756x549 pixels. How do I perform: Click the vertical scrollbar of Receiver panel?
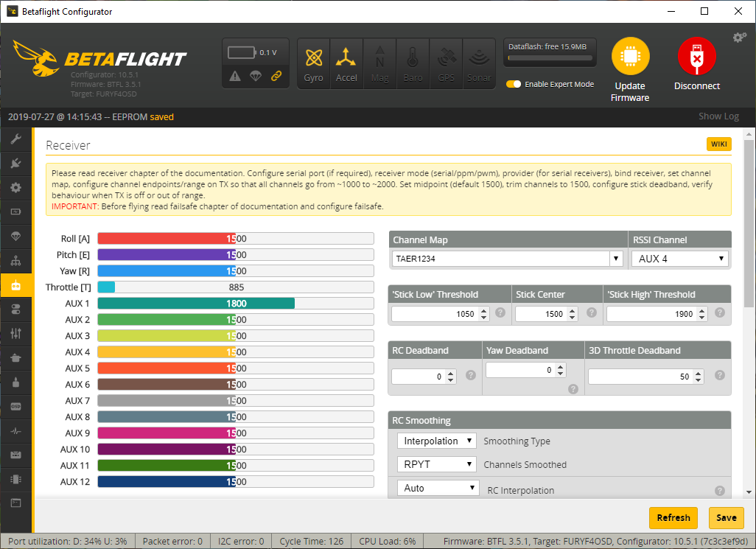point(749,223)
